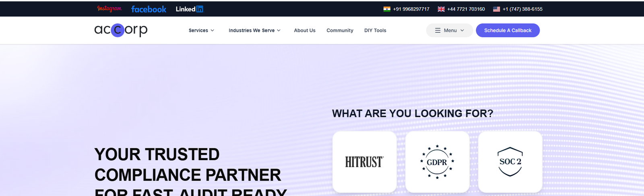This screenshot has width=644, height=196.
Task: Call the +44 7721 703160 number
Action: click(x=466, y=9)
